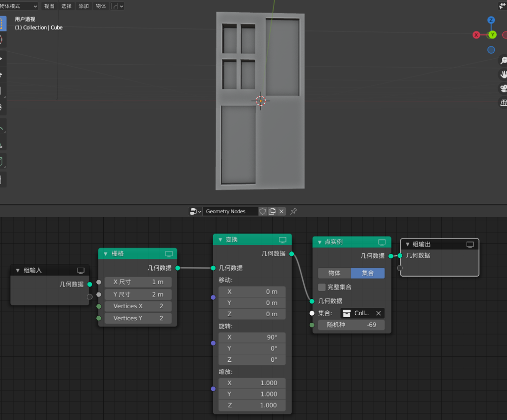Enable the 完整集合 checkbox
The image size is (507, 420).
322,287
